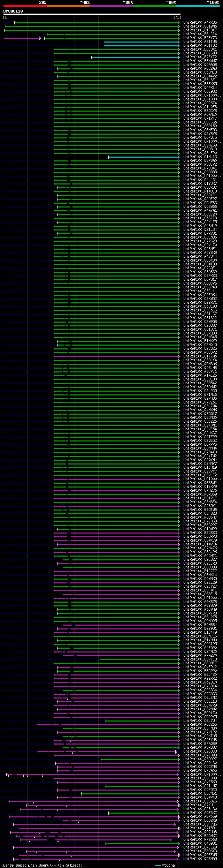Screen dimensions: 223x868
Task: Select the UniRef100_Q926T4 label
Action: [200, 103]
